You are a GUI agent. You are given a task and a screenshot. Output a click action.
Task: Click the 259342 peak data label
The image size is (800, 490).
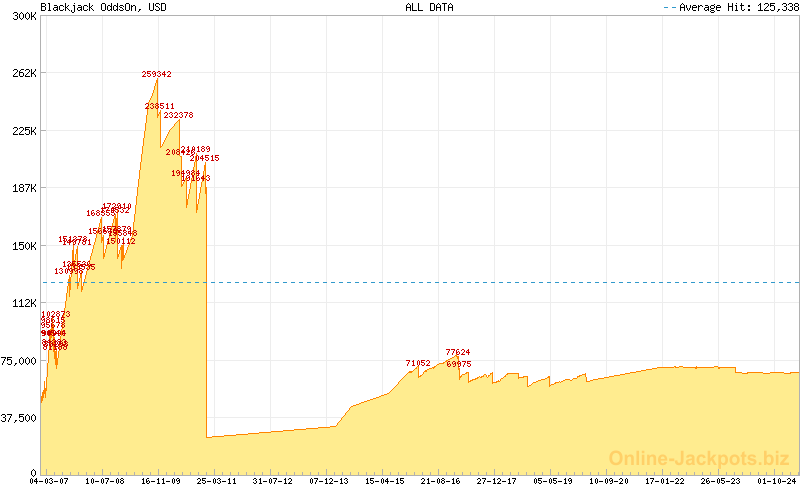(x=157, y=74)
